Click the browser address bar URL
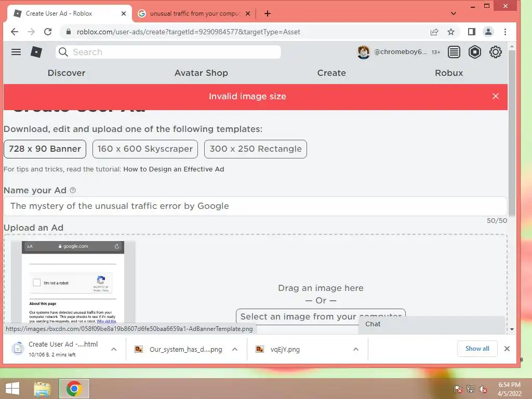This screenshot has height=399, width=532. tap(188, 32)
